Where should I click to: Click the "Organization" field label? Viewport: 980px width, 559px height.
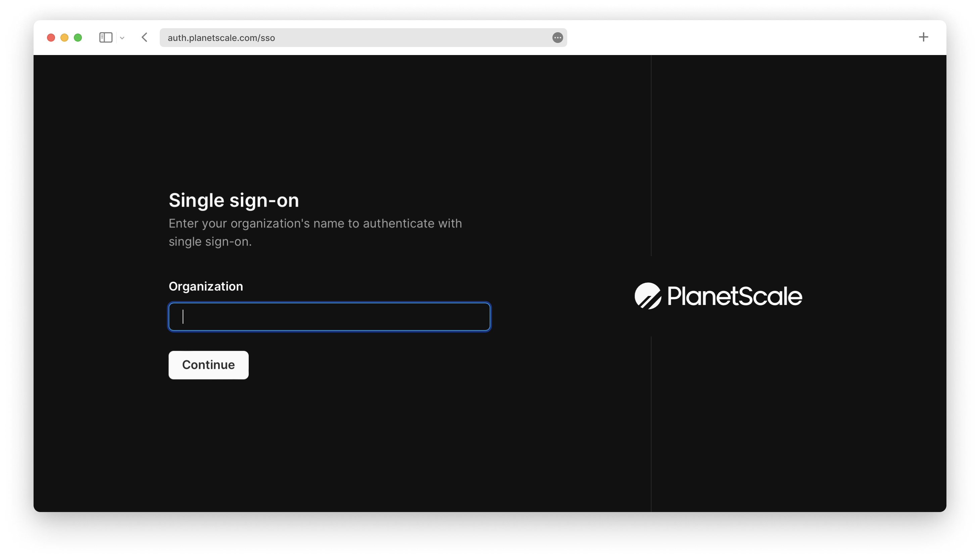point(206,287)
